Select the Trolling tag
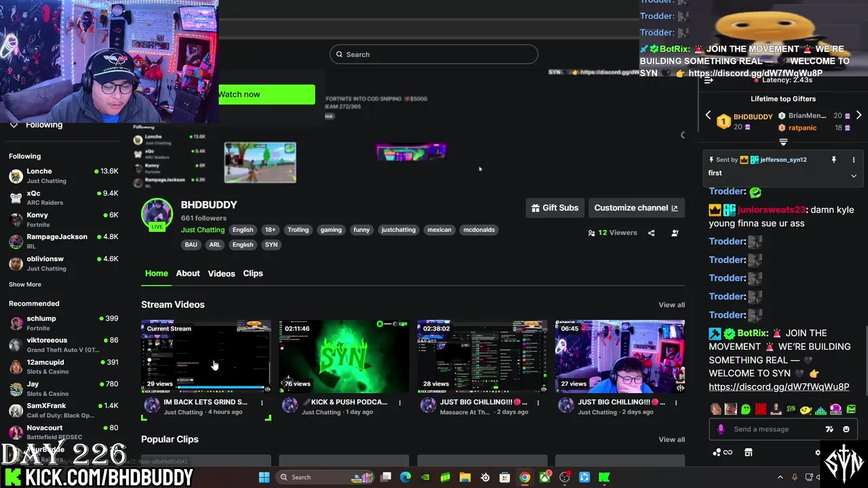The image size is (868, 488). [x=298, y=230]
